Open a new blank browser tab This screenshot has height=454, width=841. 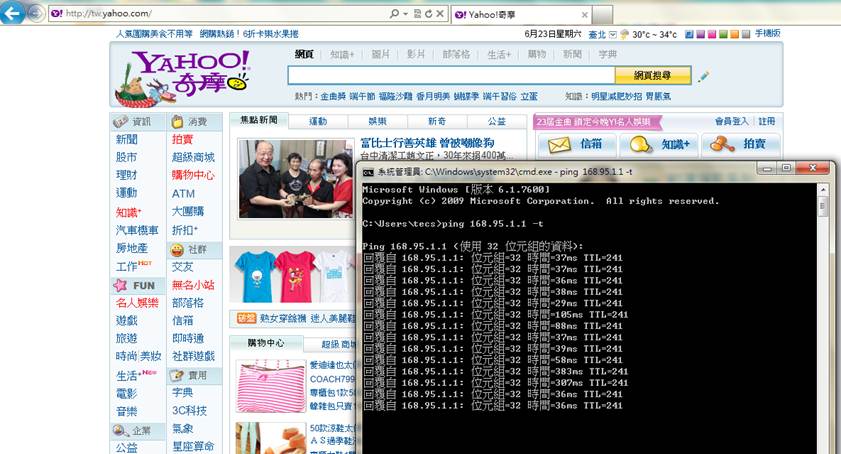pyautogui.click(x=603, y=14)
